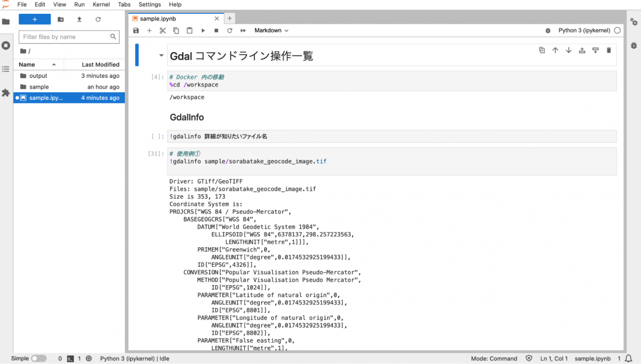The image size is (641, 364).
Task: Select the output folder in file list
Action: pos(69,76)
